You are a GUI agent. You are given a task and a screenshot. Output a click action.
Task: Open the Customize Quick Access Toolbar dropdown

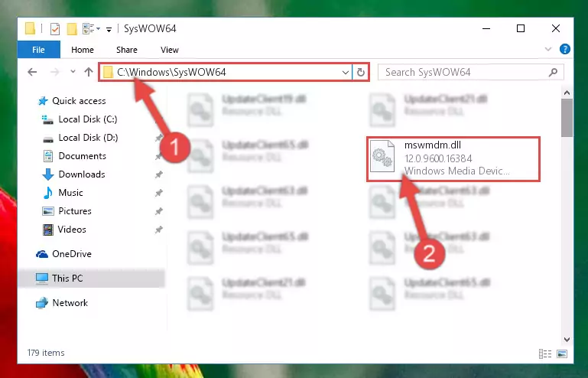109,29
